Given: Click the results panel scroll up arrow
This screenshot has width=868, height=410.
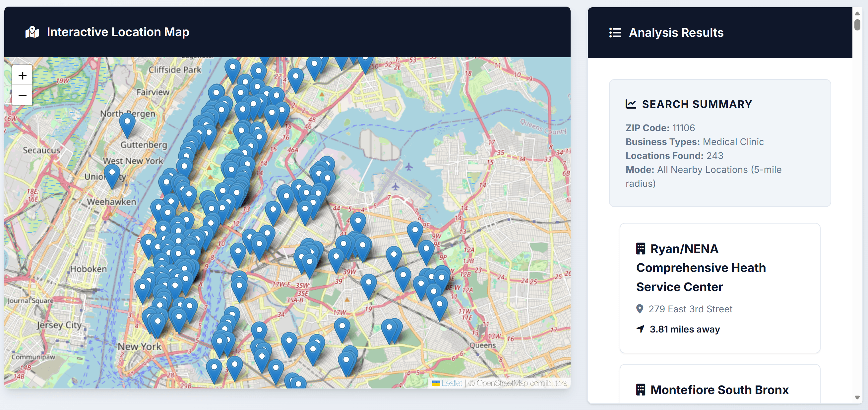Looking at the screenshot, I should 857,13.
